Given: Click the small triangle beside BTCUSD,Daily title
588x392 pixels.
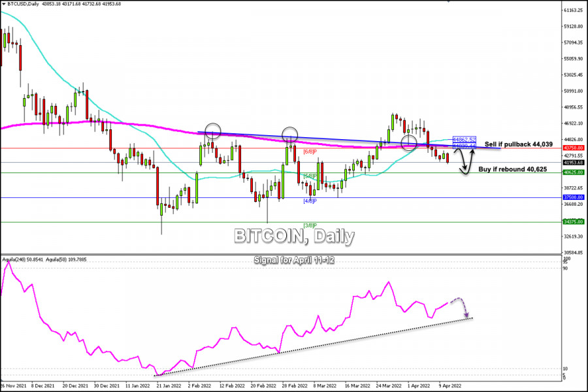Looking at the screenshot, I should click(4, 4).
